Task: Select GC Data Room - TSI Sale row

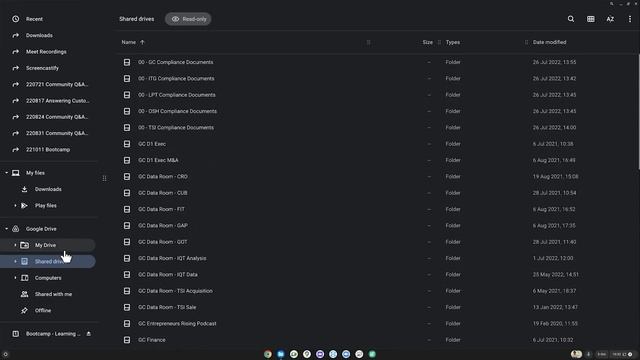Action: [x=377, y=307]
